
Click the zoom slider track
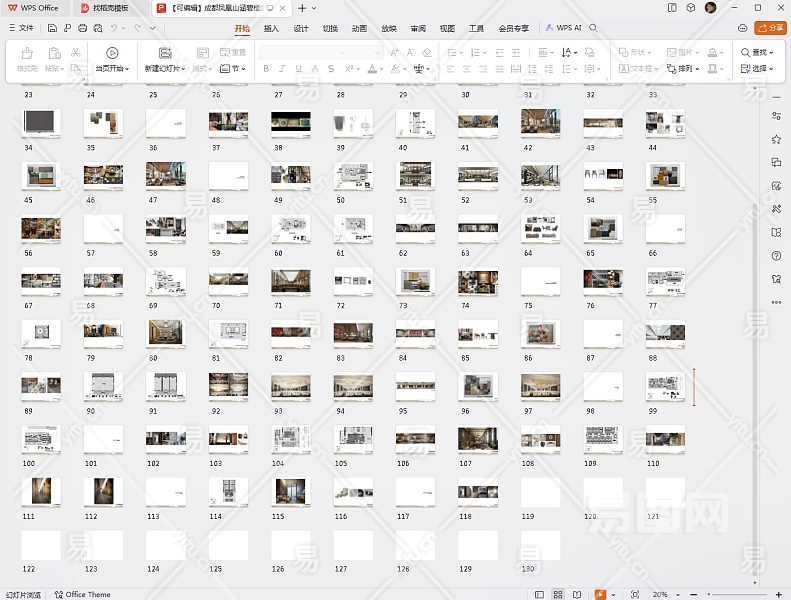[x=740, y=594]
